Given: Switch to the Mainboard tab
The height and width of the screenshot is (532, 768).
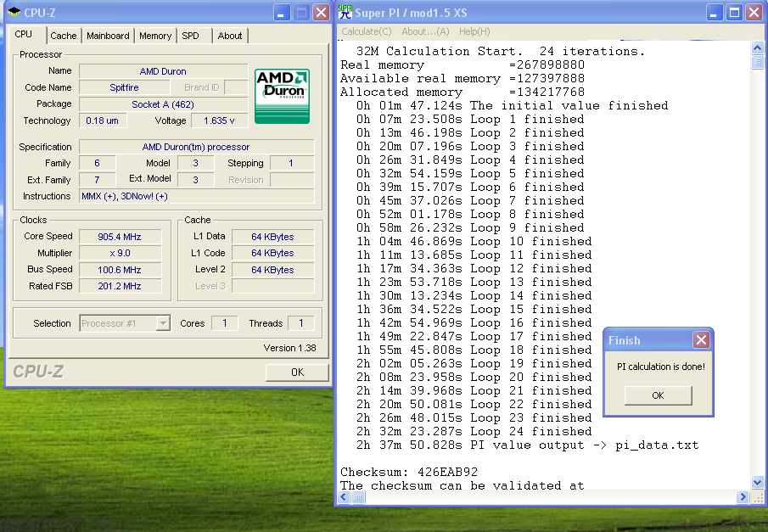Looking at the screenshot, I should point(108,36).
